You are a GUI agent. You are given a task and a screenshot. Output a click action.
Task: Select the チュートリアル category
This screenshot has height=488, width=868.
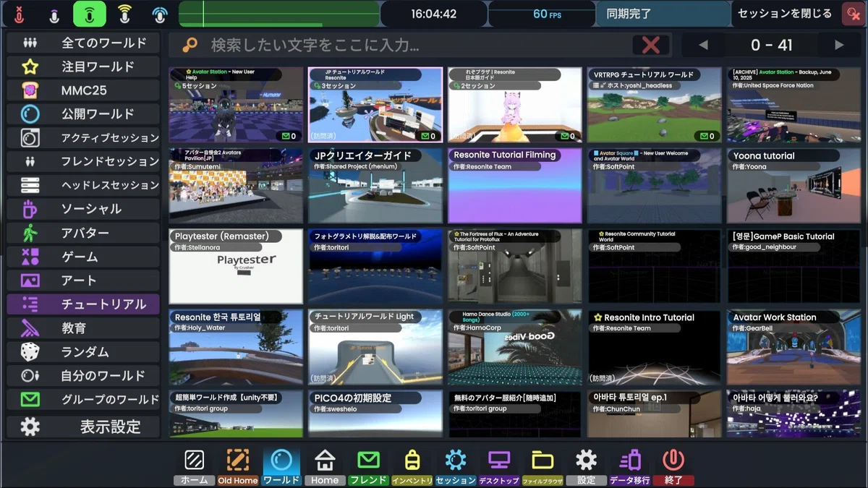(83, 304)
